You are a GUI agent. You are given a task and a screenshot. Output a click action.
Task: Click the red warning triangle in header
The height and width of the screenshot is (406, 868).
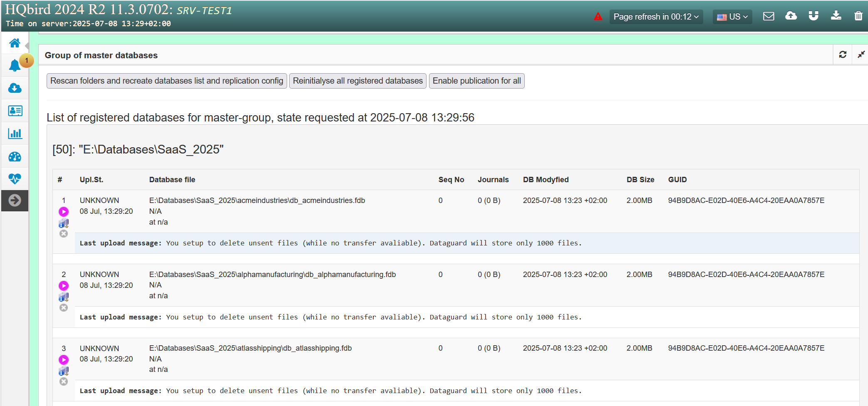pyautogui.click(x=598, y=17)
